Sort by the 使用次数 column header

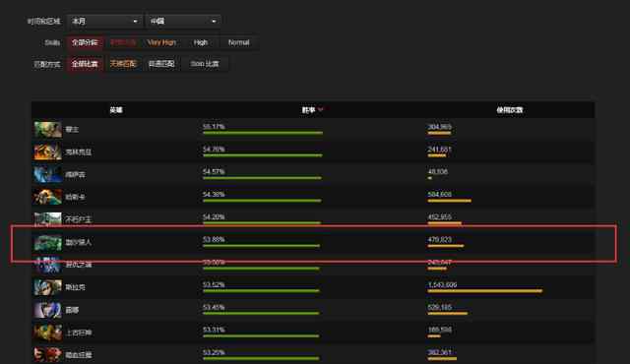(x=510, y=110)
